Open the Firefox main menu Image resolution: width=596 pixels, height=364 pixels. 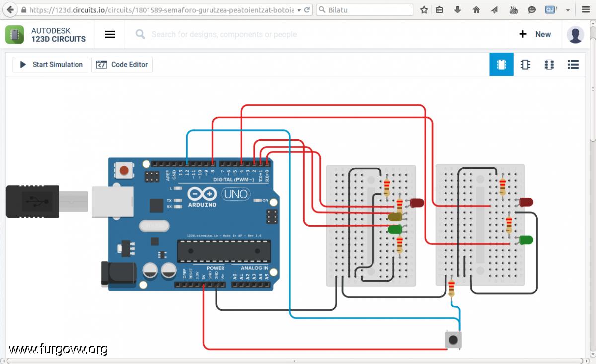[x=586, y=9]
